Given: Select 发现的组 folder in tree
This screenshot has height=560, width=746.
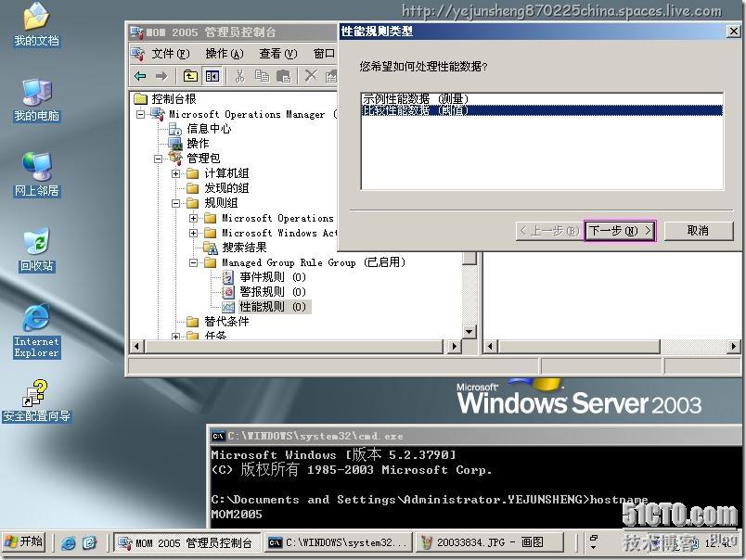Looking at the screenshot, I should point(226,188).
